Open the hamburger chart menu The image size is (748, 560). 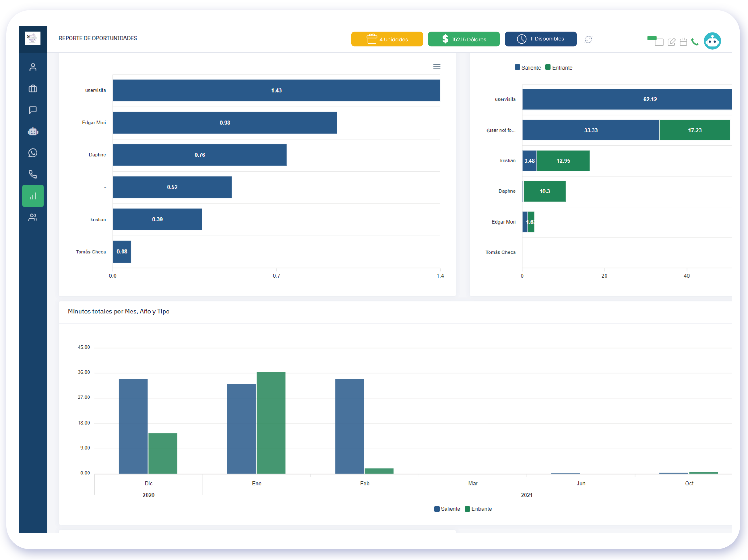pyautogui.click(x=437, y=66)
